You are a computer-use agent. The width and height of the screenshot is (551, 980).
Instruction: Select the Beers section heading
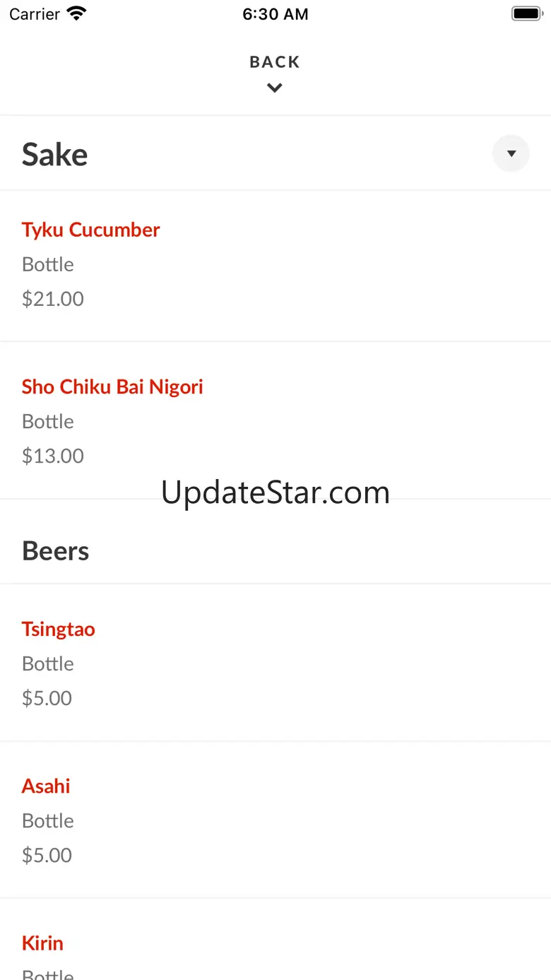click(x=56, y=551)
